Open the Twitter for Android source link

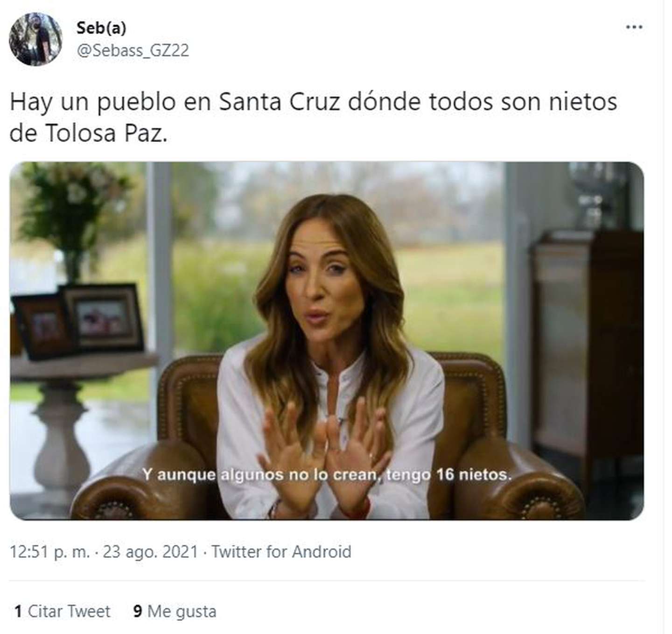click(281, 552)
